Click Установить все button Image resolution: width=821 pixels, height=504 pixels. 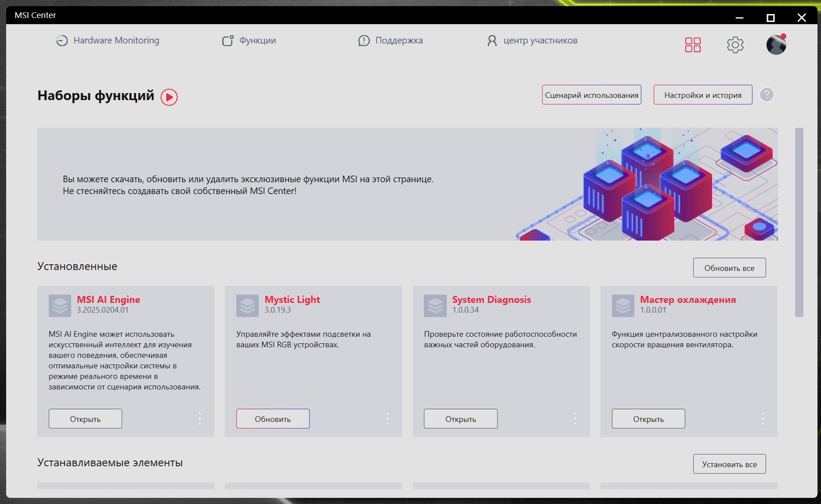pyautogui.click(x=729, y=464)
